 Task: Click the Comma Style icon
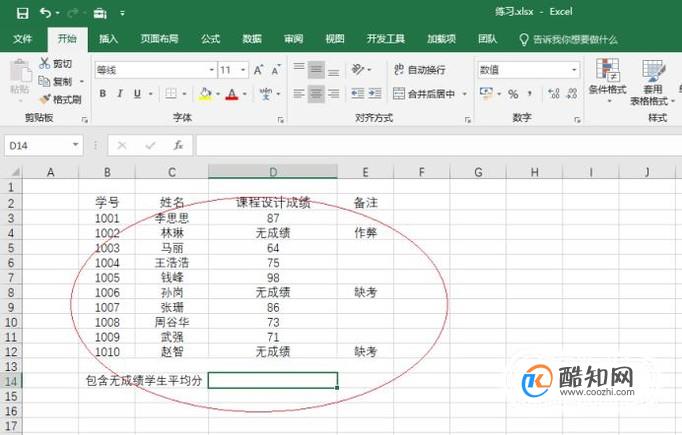coord(530,94)
